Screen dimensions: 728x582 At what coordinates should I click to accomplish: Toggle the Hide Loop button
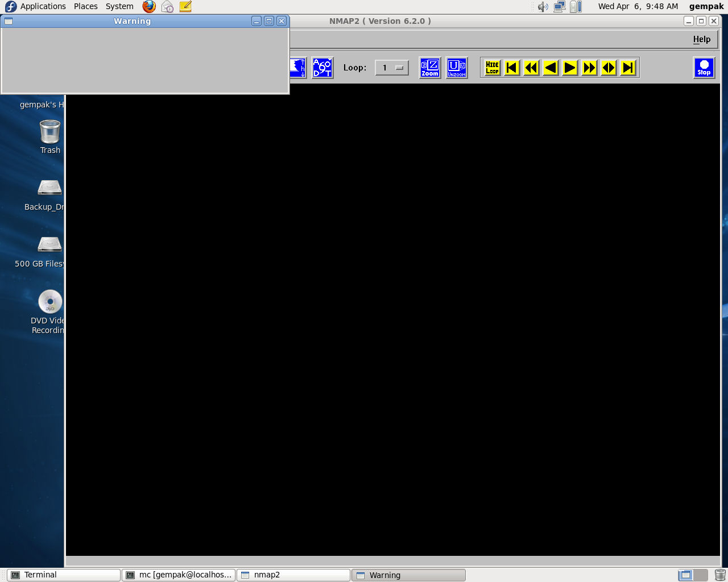pyautogui.click(x=492, y=68)
